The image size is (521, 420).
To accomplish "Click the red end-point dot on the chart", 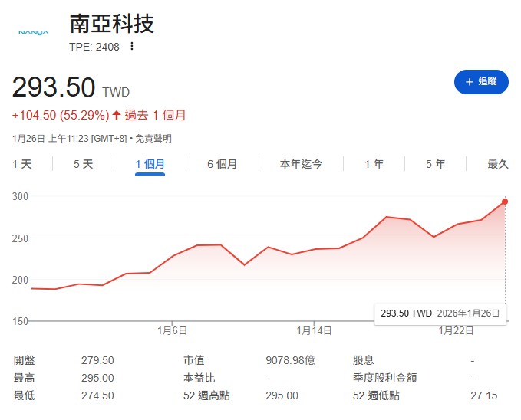I will 505,202.
